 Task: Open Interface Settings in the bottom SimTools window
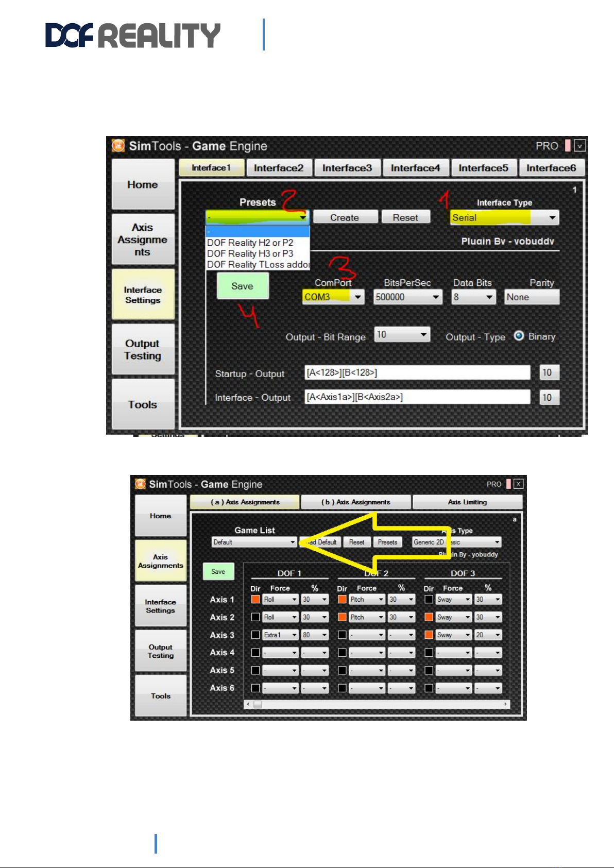(161, 606)
